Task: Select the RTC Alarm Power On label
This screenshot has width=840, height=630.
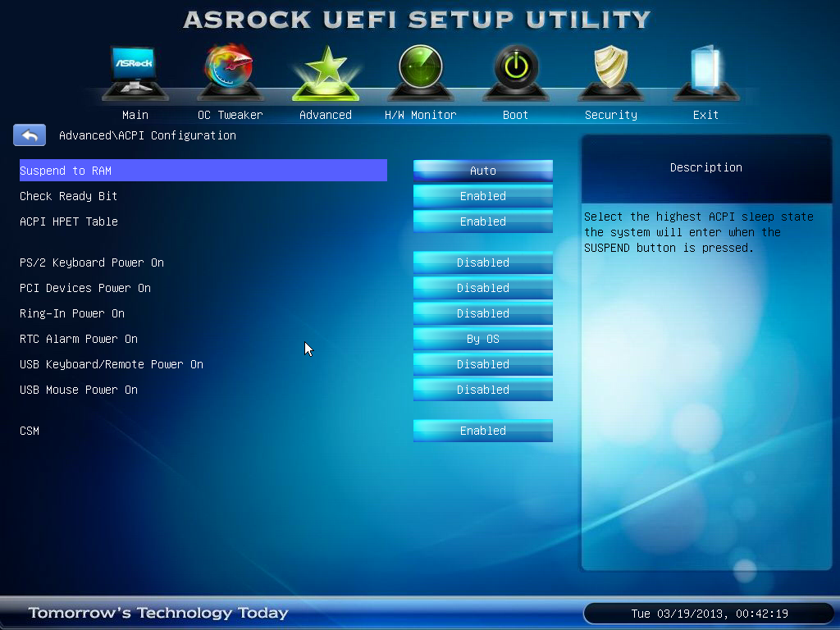Action: (78, 339)
